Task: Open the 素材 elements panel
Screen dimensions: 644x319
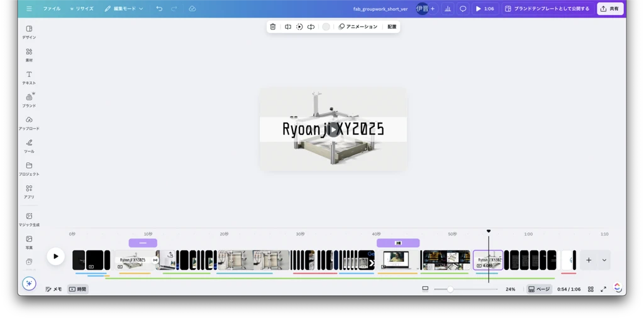Action: (29, 55)
